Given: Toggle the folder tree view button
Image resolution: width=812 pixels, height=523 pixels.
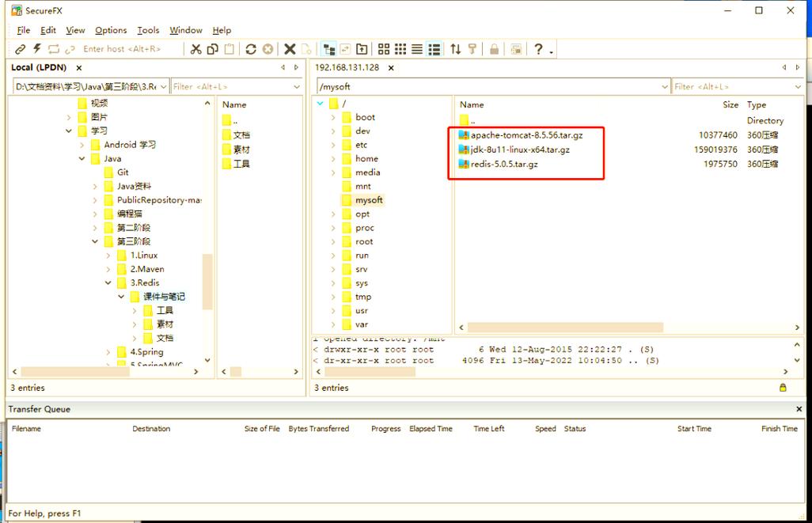Looking at the screenshot, I should pos(328,49).
